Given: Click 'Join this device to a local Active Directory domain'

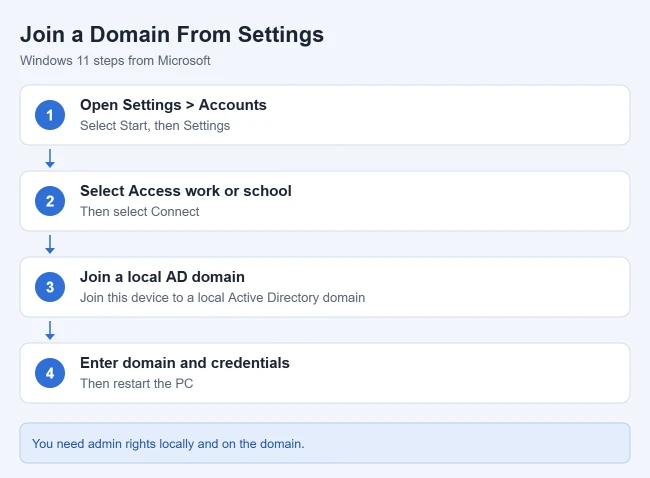Looking at the screenshot, I should tap(223, 298).
